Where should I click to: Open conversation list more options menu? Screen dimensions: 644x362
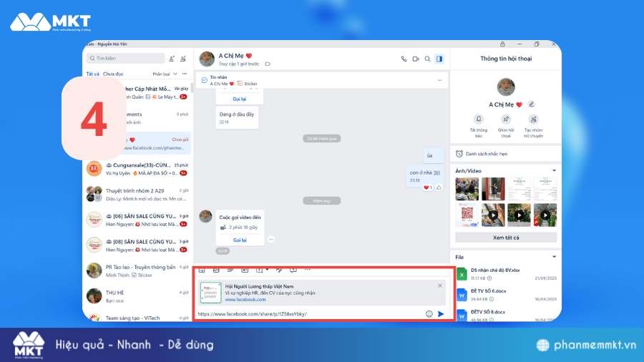[185, 74]
